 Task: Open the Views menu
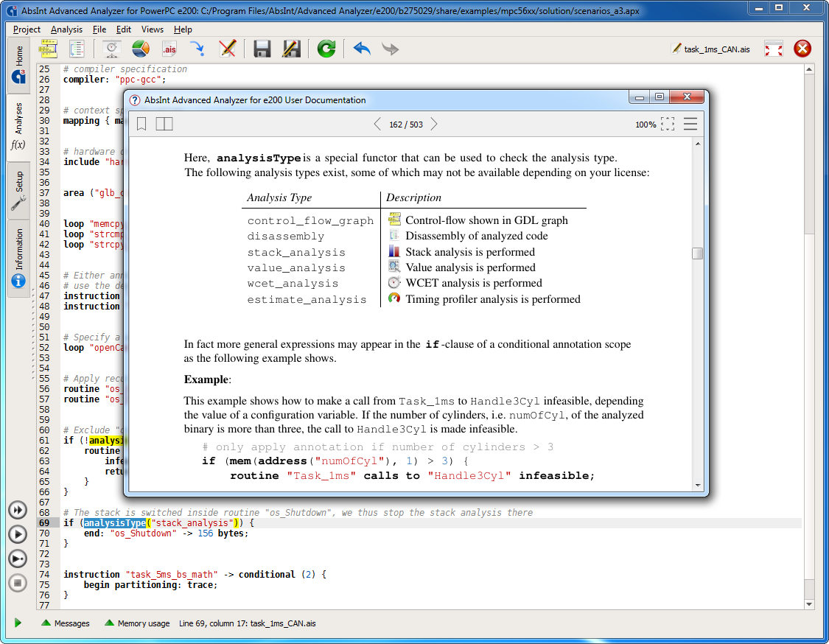click(x=153, y=29)
